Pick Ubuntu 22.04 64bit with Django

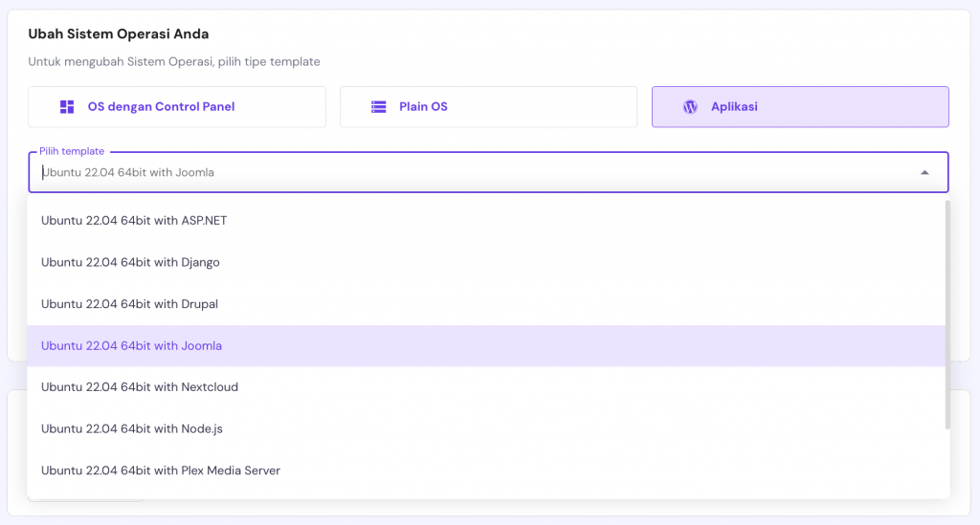[130, 262]
